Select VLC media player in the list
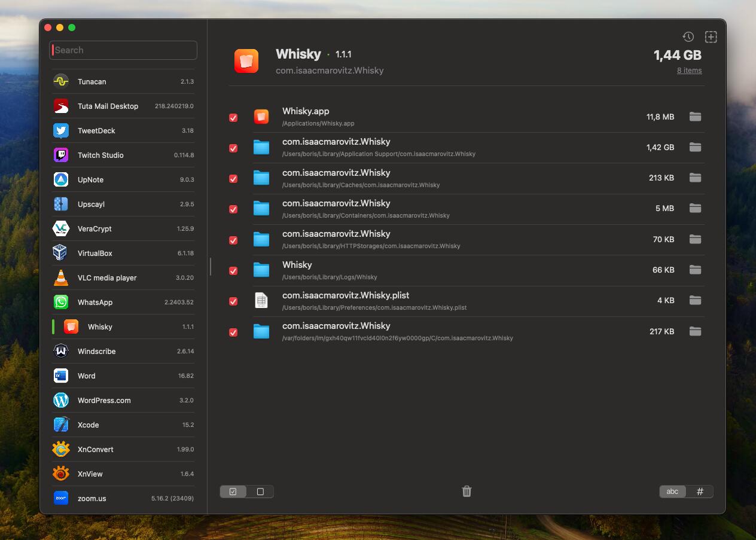 click(123, 277)
